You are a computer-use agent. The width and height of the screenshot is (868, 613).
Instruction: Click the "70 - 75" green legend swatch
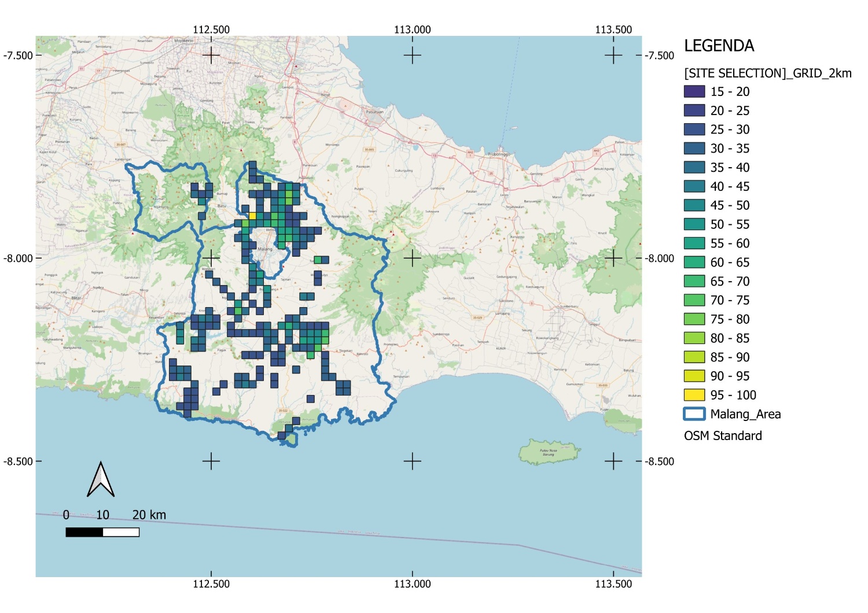pos(694,300)
